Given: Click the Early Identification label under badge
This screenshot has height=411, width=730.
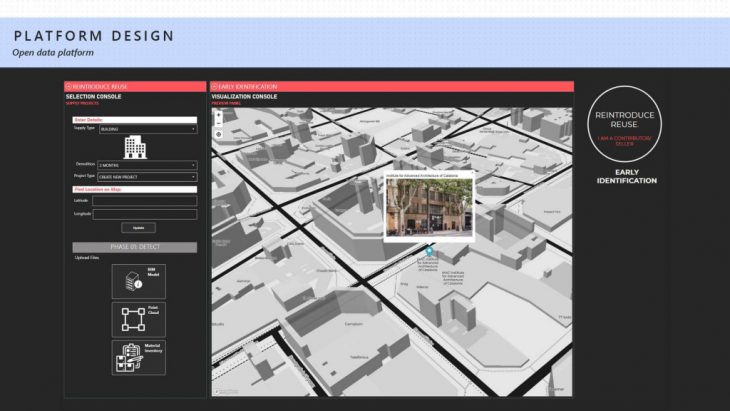Looking at the screenshot, I should (x=626, y=177).
